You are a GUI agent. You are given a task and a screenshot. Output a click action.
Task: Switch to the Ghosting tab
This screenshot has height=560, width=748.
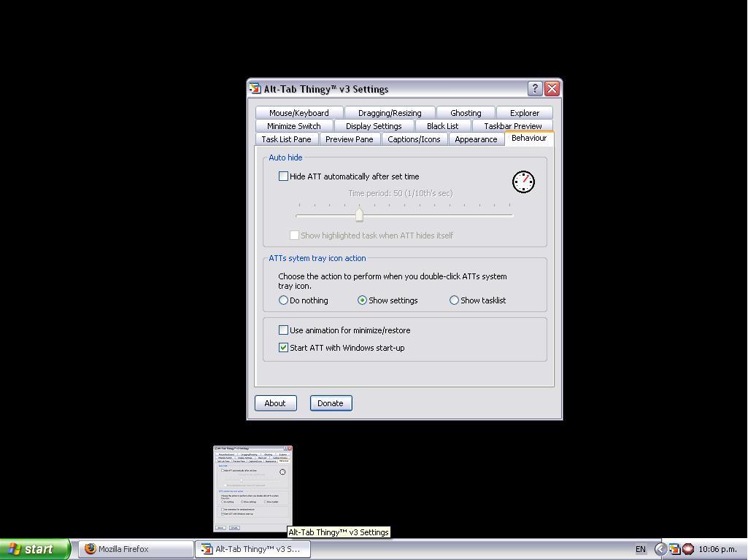tap(465, 112)
